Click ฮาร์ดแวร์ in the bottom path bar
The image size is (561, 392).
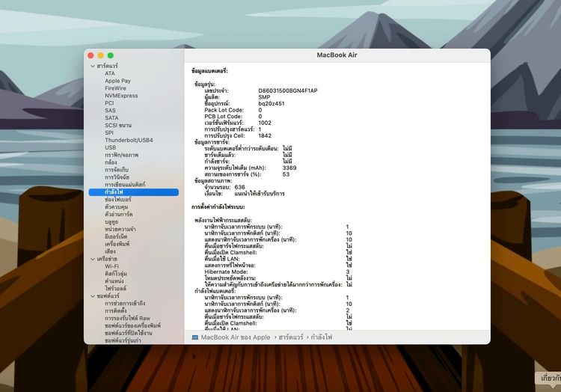[290, 337]
